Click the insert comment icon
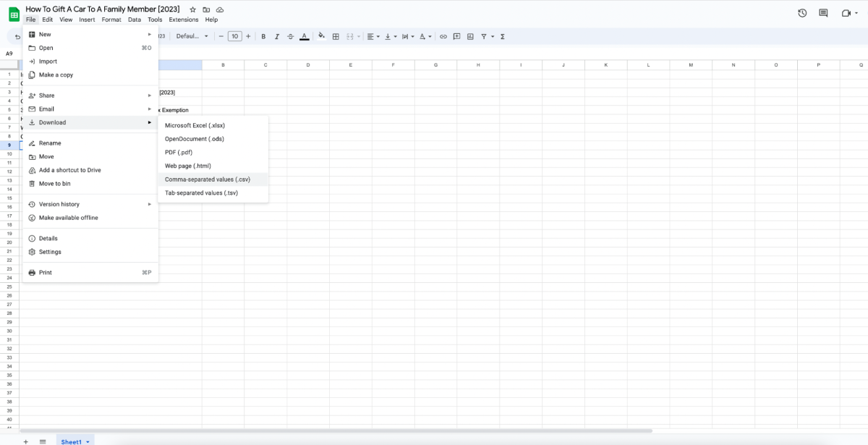 pos(457,36)
